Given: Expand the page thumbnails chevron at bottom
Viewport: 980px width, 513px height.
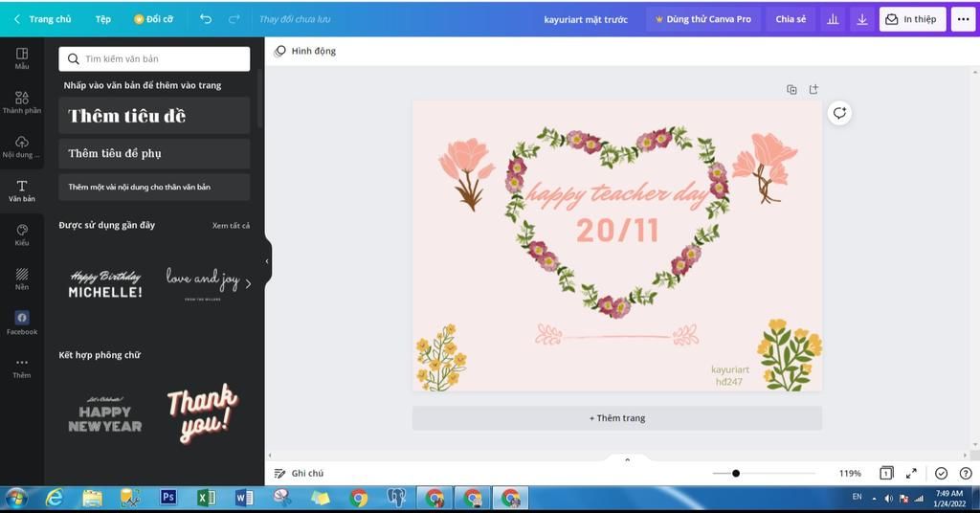Looking at the screenshot, I should click(x=628, y=460).
